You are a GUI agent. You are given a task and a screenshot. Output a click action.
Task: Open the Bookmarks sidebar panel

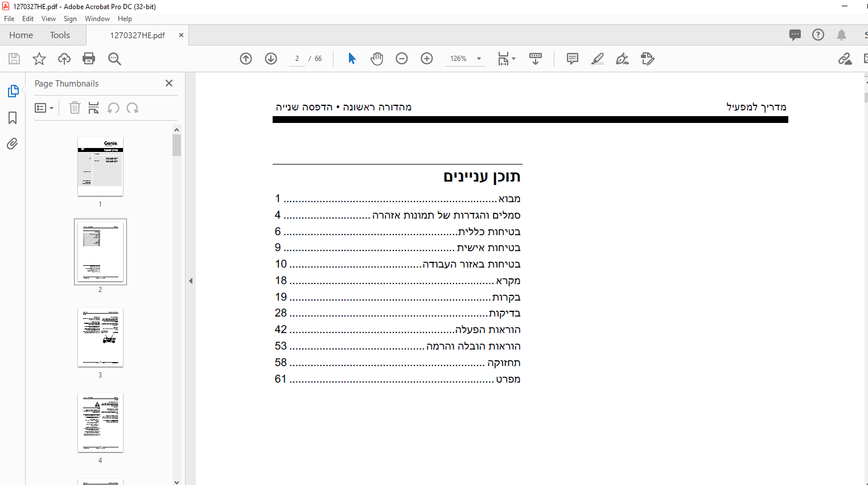[13, 118]
